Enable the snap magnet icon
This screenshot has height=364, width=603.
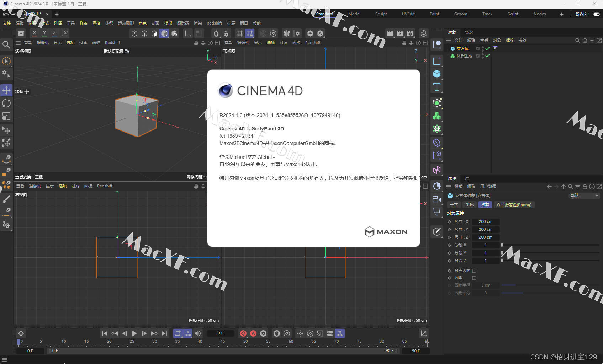(216, 33)
